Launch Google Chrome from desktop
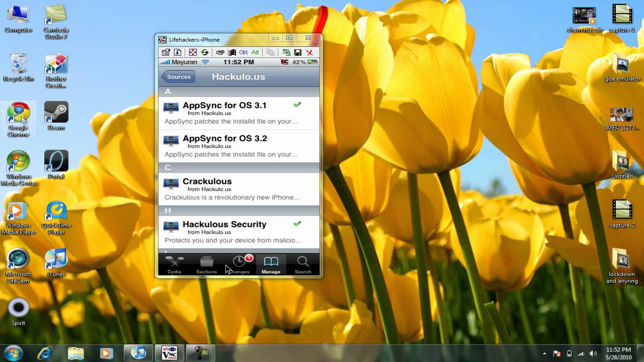644x362 pixels. [x=19, y=120]
